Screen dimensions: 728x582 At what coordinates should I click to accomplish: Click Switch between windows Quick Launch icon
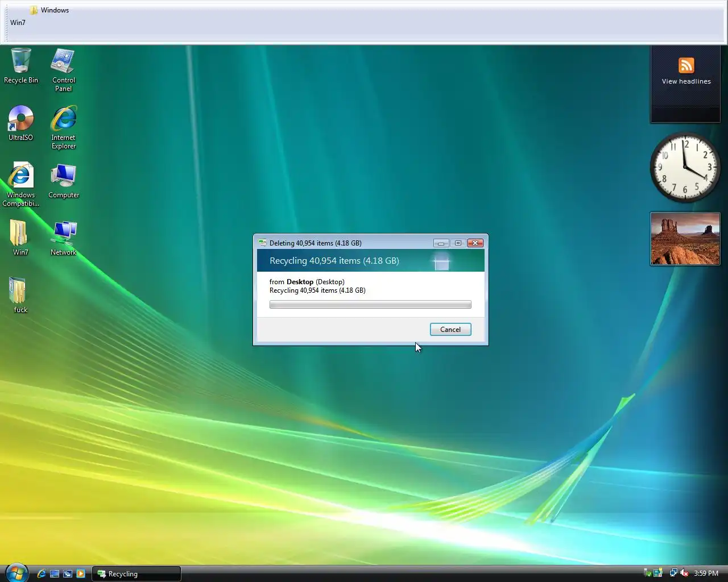pyautogui.click(x=68, y=573)
